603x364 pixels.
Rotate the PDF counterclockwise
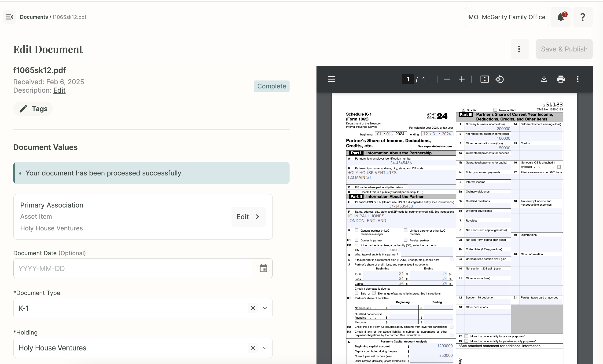click(x=500, y=79)
